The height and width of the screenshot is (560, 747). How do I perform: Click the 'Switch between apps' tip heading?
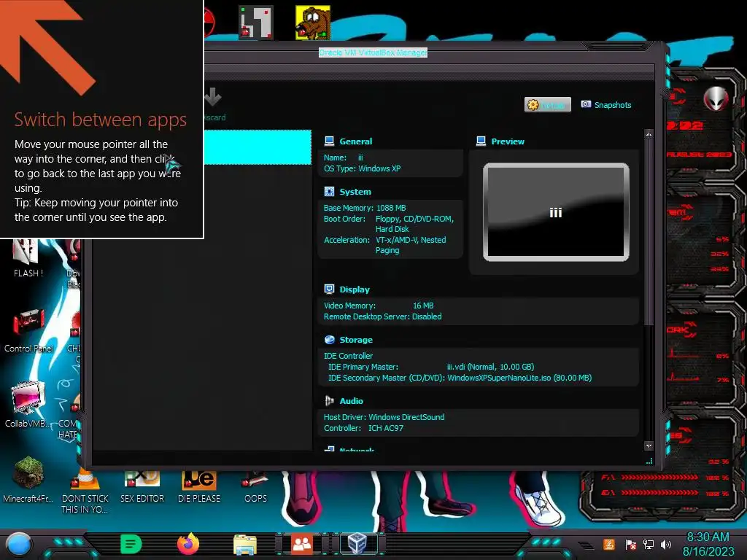point(101,120)
